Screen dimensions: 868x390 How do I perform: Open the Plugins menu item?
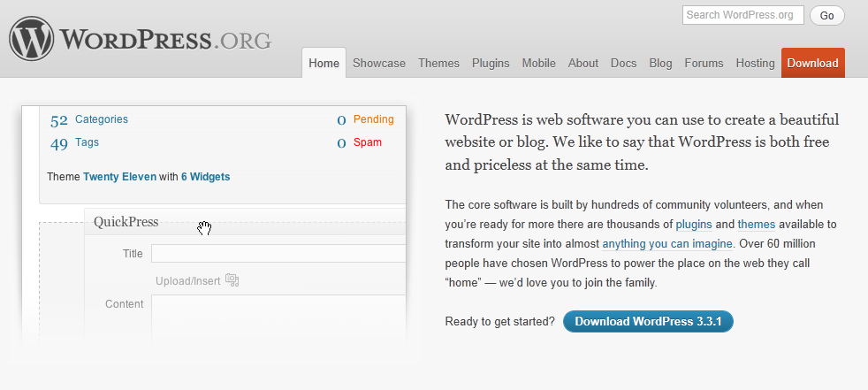[x=491, y=63]
